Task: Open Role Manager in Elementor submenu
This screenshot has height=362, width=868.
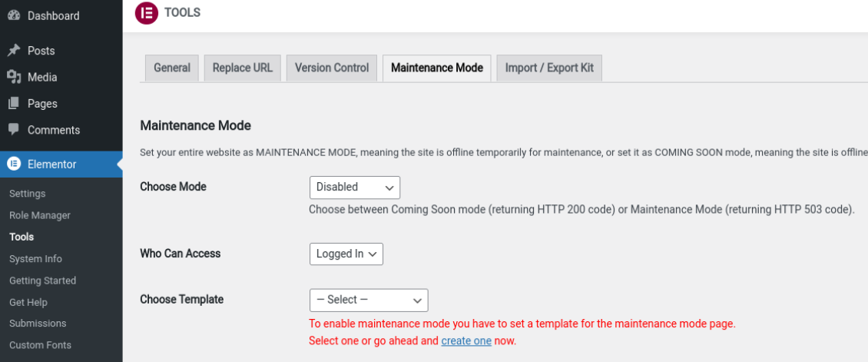Action: pos(40,215)
